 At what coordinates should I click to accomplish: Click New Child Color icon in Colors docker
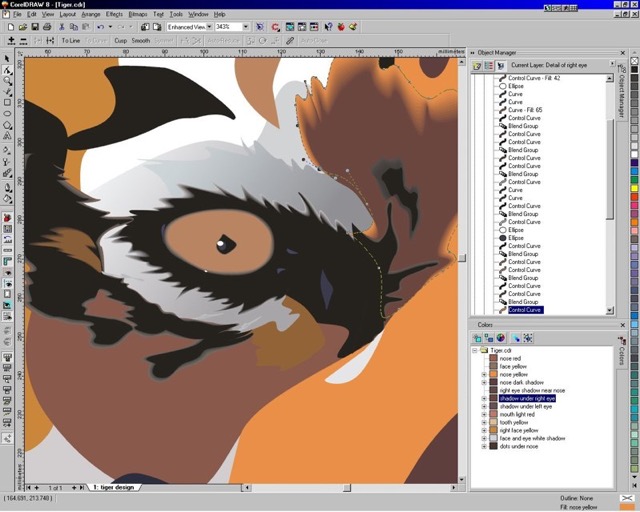(x=489, y=338)
